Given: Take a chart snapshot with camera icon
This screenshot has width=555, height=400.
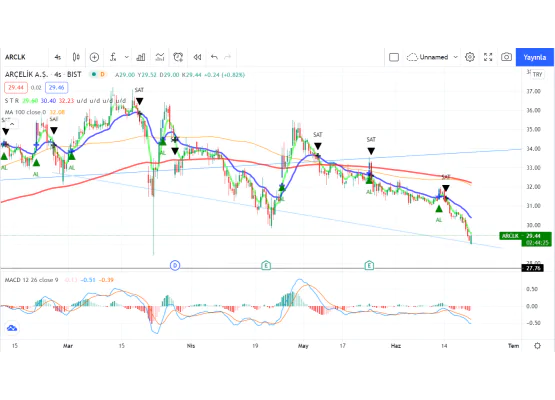Looking at the screenshot, I should (506, 57).
